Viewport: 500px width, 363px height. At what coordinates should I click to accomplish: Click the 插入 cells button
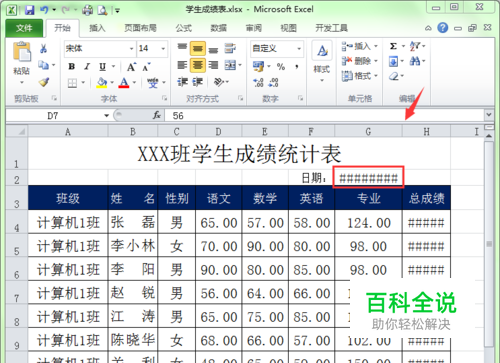click(359, 46)
